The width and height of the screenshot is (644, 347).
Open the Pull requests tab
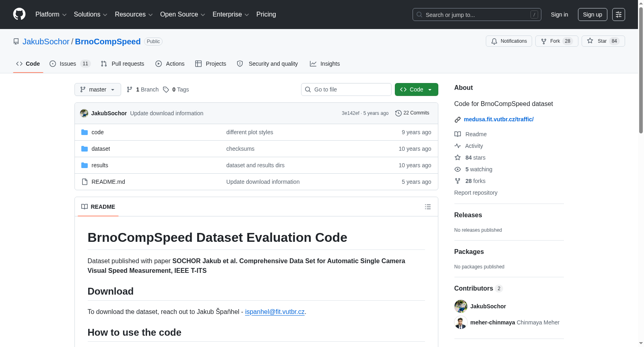(122, 64)
